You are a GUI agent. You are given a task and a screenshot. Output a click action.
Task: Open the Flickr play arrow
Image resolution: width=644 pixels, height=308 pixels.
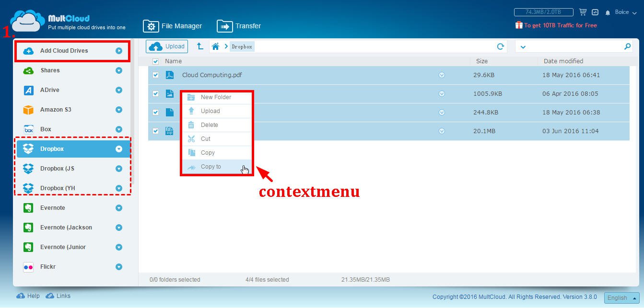pos(119,267)
